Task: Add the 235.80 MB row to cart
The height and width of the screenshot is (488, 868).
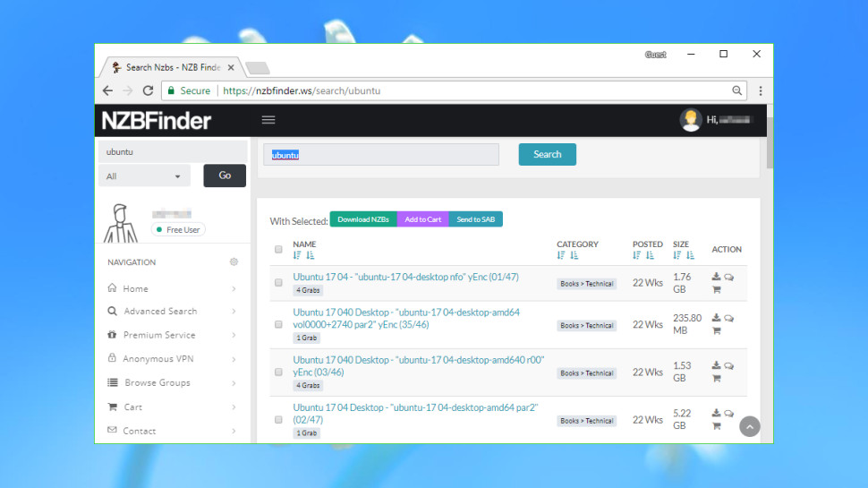Action: [716, 330]
